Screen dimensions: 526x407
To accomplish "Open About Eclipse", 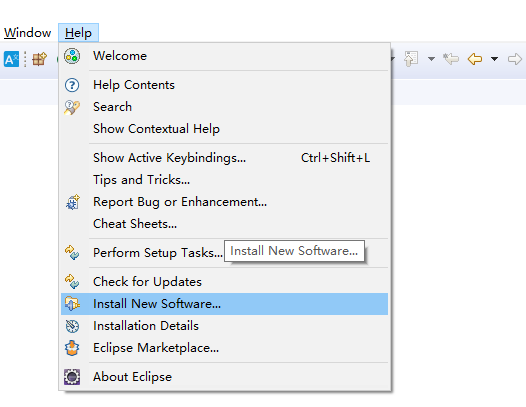I will [x=224, y=377].
